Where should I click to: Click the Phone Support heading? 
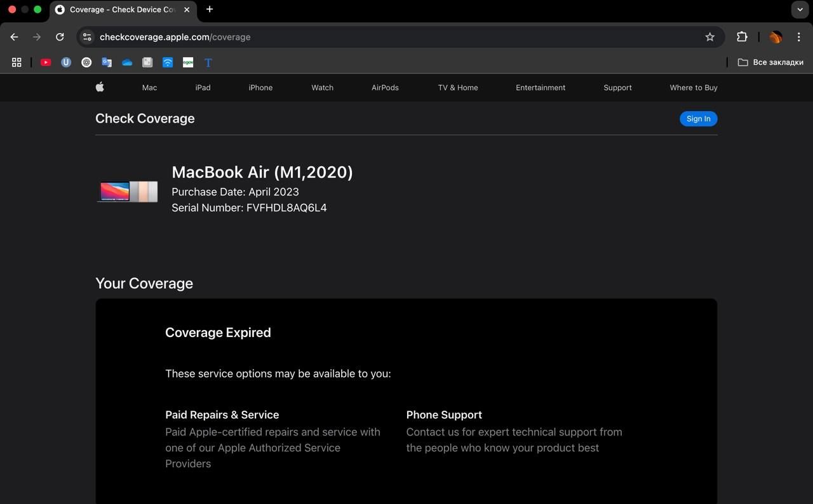(x=444, y=414)
